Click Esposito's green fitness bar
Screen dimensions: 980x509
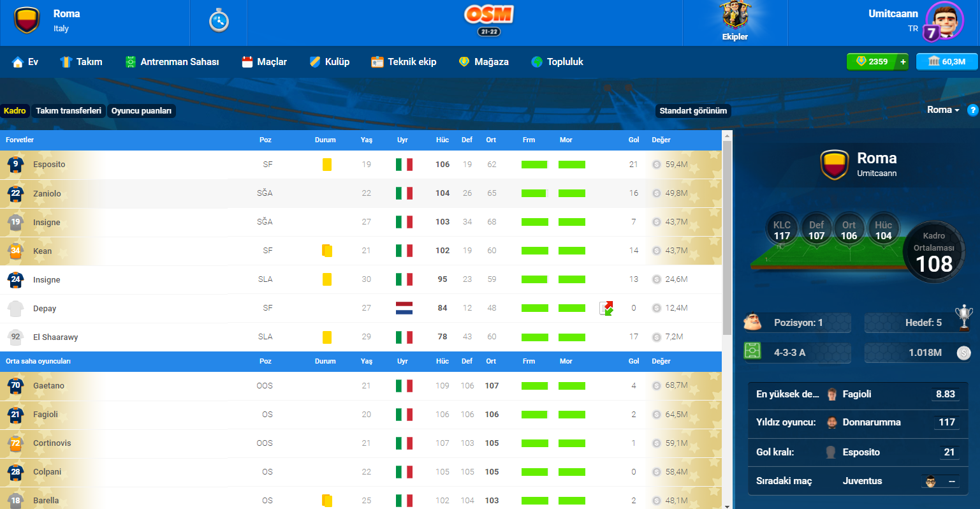click(534, 165)
